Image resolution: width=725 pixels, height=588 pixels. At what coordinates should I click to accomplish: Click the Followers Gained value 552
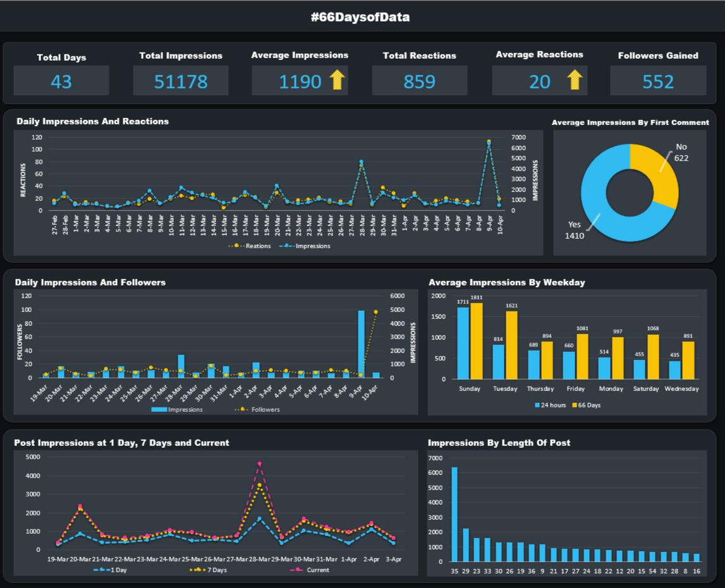pos(658,81)
